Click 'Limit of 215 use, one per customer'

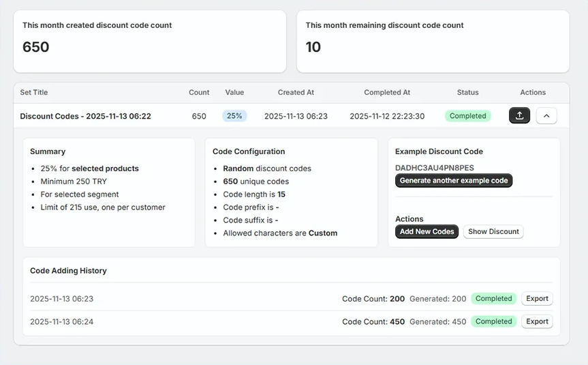coord(103,207)
